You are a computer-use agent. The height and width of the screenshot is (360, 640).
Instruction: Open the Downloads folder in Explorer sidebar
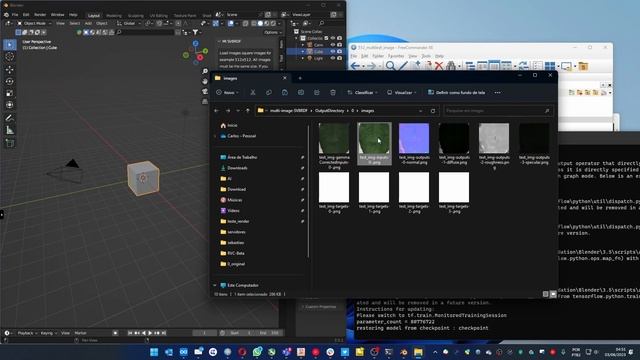click(x=237, y=168)
